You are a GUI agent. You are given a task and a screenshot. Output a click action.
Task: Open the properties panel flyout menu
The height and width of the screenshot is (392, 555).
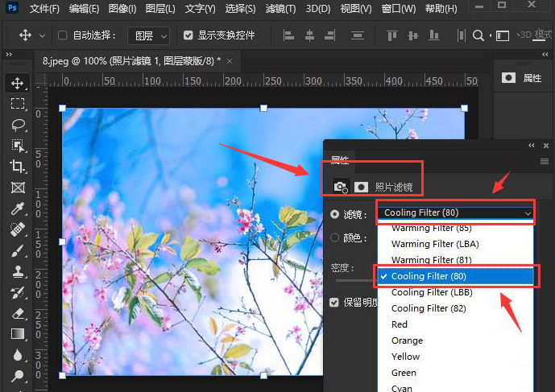pos(545,162)
